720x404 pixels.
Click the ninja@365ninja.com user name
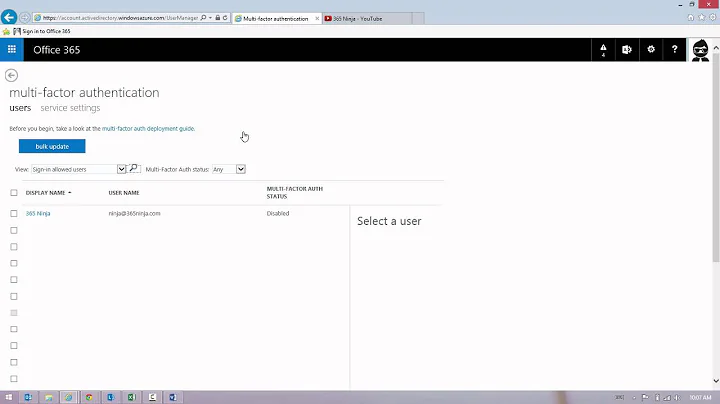click(x=135, y=213)
